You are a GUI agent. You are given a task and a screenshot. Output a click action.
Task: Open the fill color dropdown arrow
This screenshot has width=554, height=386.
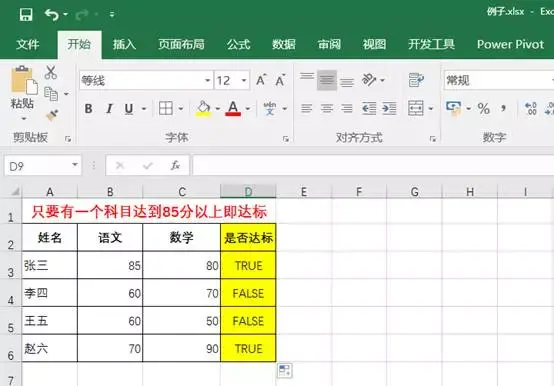pyautogui.click(x=217, y=108)
